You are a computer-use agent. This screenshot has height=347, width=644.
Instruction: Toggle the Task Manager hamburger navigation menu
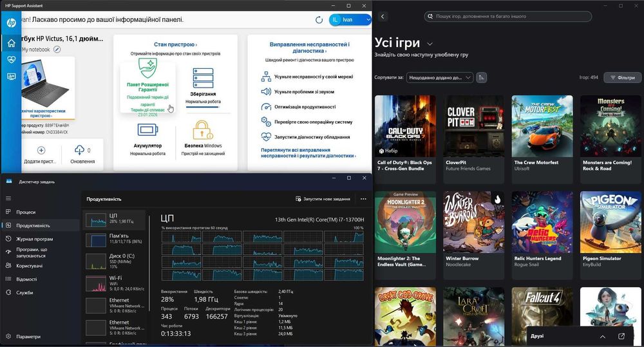[8, 199]
